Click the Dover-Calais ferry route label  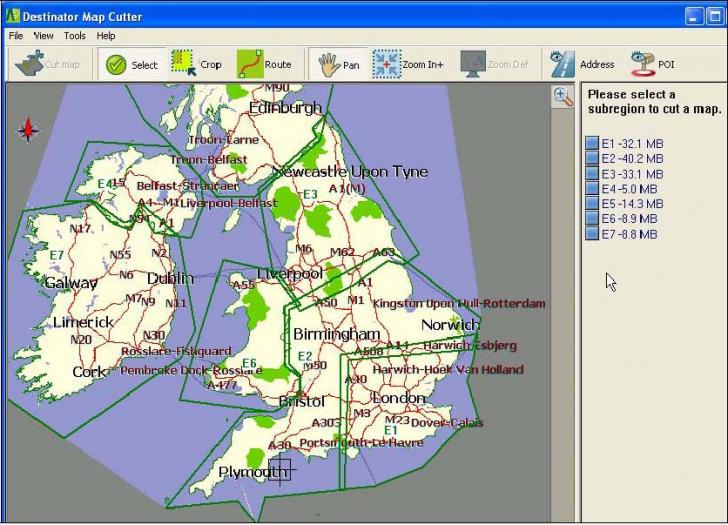pos(447,422)
